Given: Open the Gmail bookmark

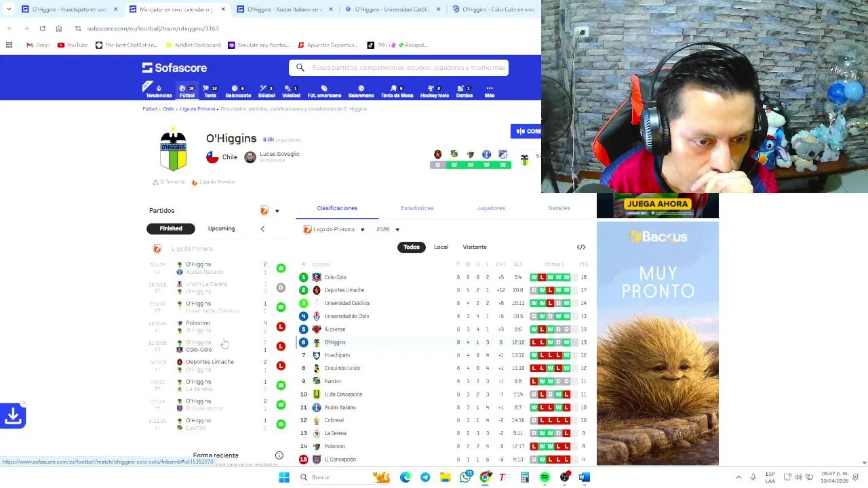Looking at the screenshot, I should (x=38, y=45).
